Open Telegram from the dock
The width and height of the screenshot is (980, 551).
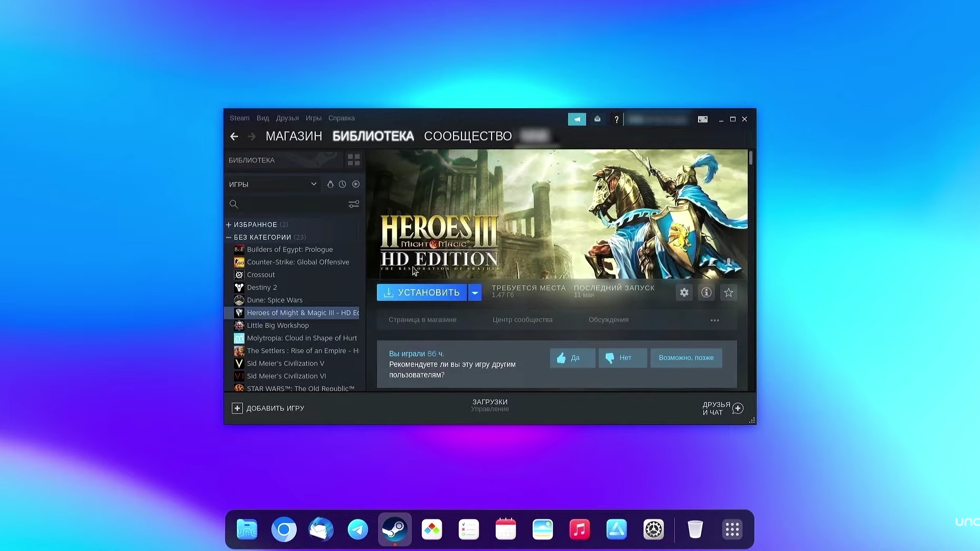358,529
